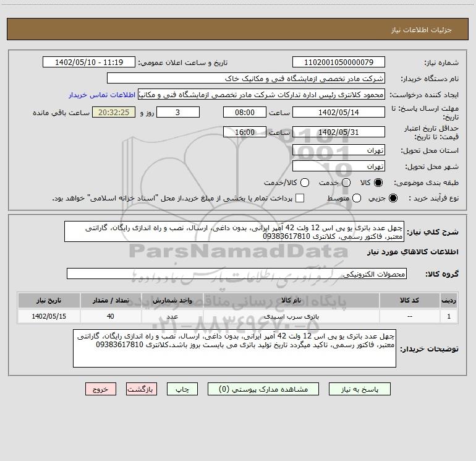Open the اطلاعات تماس خریدار link
The height and width of the screenshot is (461, 476).
[x=102, y=95]
